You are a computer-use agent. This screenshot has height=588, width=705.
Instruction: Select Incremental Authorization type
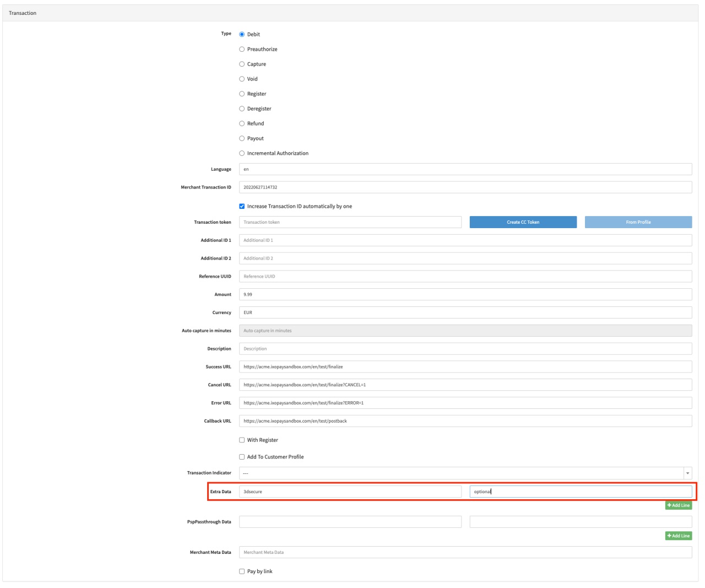242,153
